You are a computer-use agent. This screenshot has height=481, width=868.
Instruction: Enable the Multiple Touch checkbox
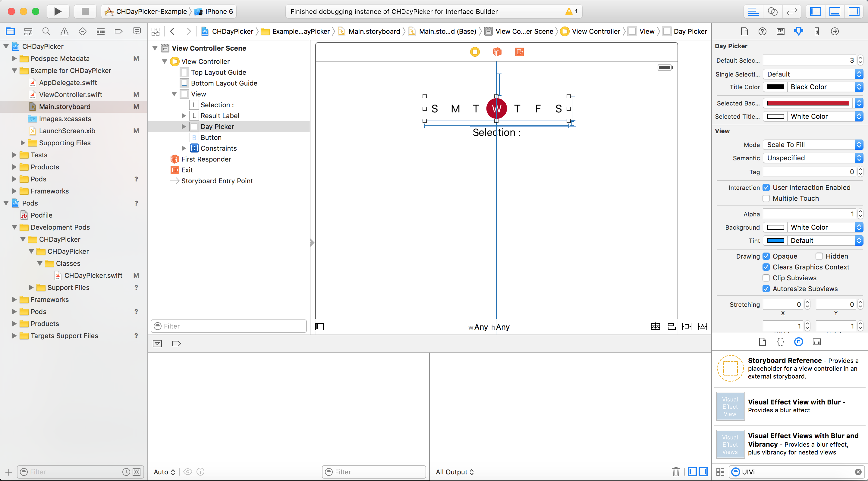766,198
